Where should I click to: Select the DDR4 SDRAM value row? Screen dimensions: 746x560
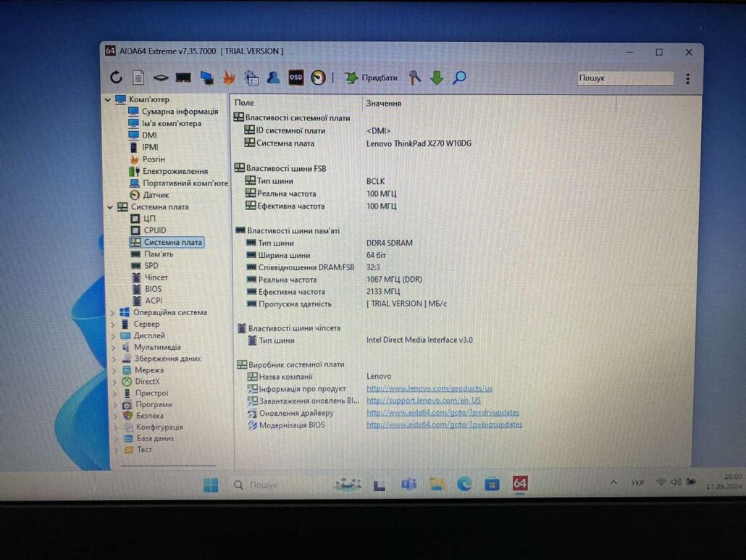tap(389, 243)
